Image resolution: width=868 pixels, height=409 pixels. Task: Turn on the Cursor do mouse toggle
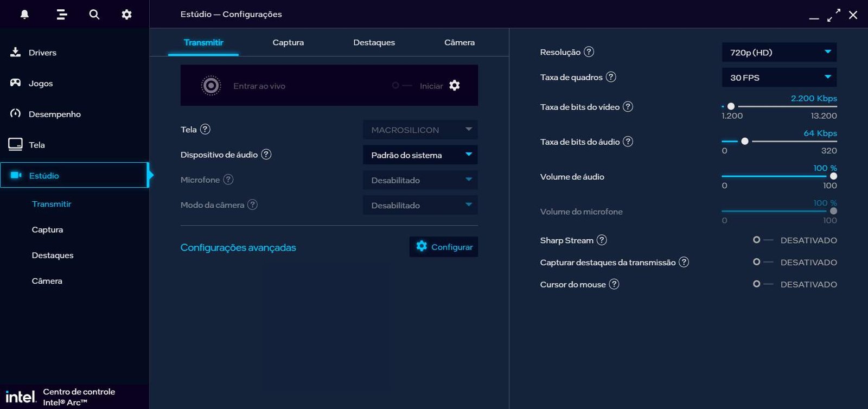[762, 284]
